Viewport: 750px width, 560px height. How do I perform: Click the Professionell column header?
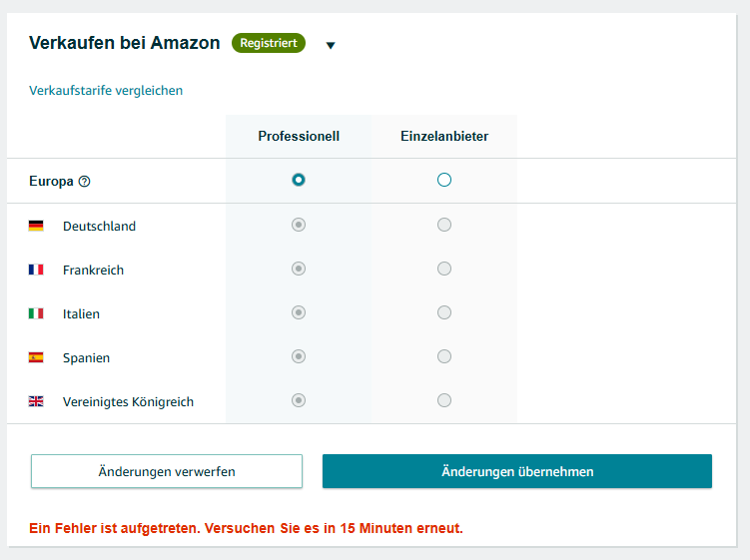[299, 137]
